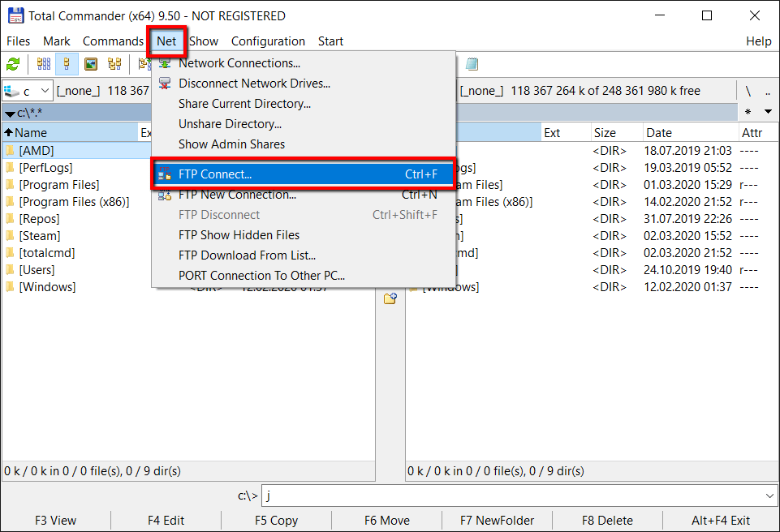Click the F3 View button
780x532 pixels.
56,521
